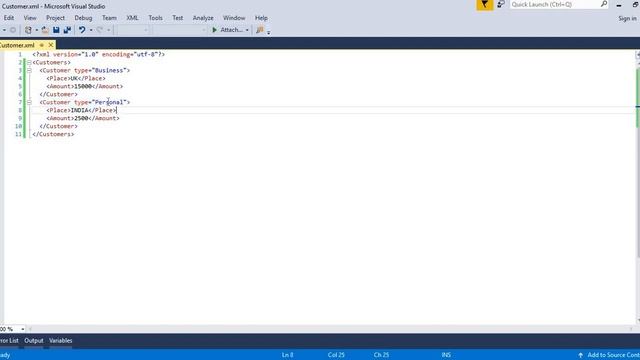Click the feedback icon beside Quick Launch
This screenshot has width=640, height=360.
tap(500, 4)
